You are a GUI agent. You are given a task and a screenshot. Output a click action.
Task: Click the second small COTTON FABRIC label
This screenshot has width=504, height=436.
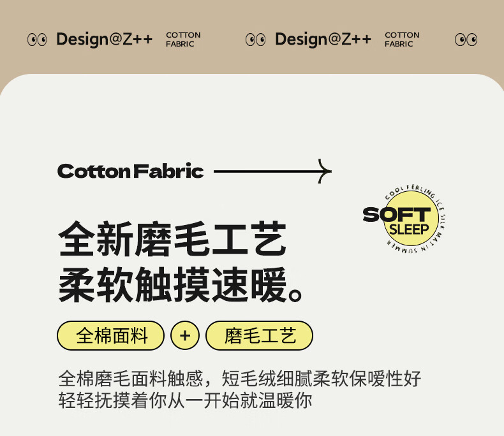tap(402, 40)
